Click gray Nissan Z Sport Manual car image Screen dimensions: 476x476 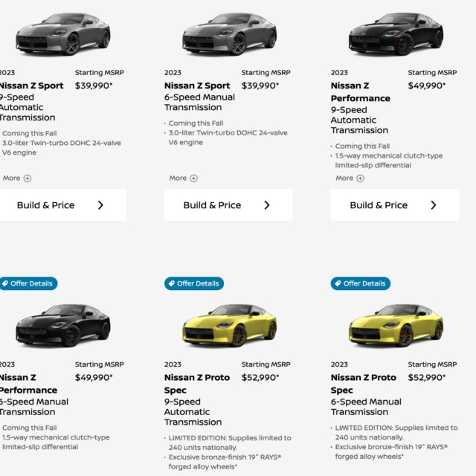click(x=229, y=34)
